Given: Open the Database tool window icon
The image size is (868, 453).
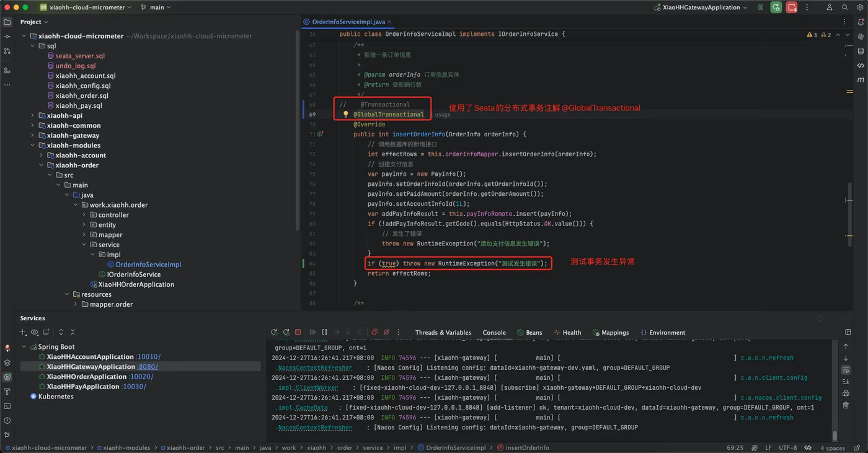Looking at the screenshot, I should (x=861, y=51).
